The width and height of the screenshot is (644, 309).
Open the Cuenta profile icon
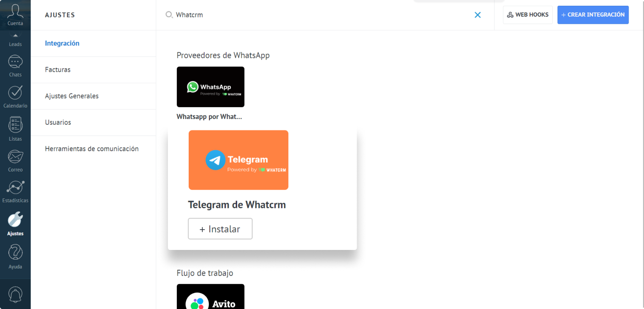pyautogui.click(x=15, y=13)
